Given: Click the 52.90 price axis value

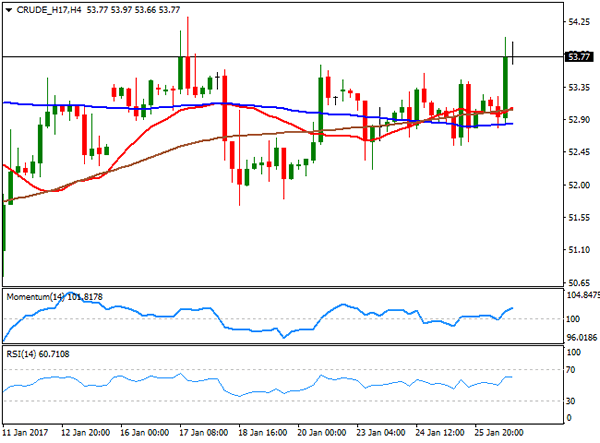Looking at the screenshot, I should point(579,120).
